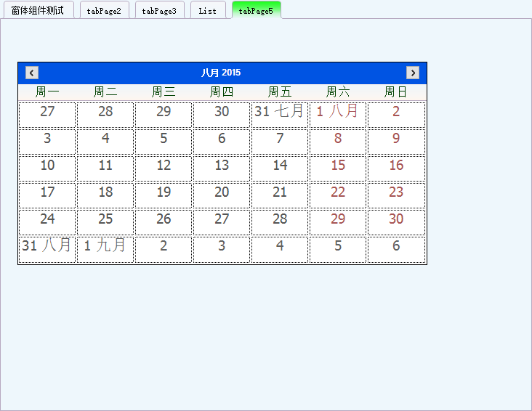Select date 25 in the calendar
The height and width of the screenshot is (411, 532).
point(105,222)
